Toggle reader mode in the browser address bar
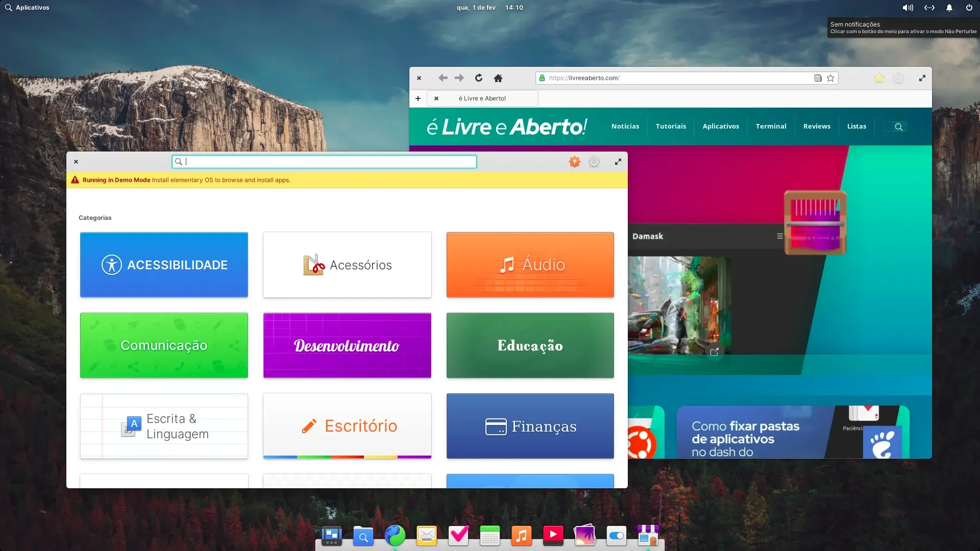 (818, 78)
